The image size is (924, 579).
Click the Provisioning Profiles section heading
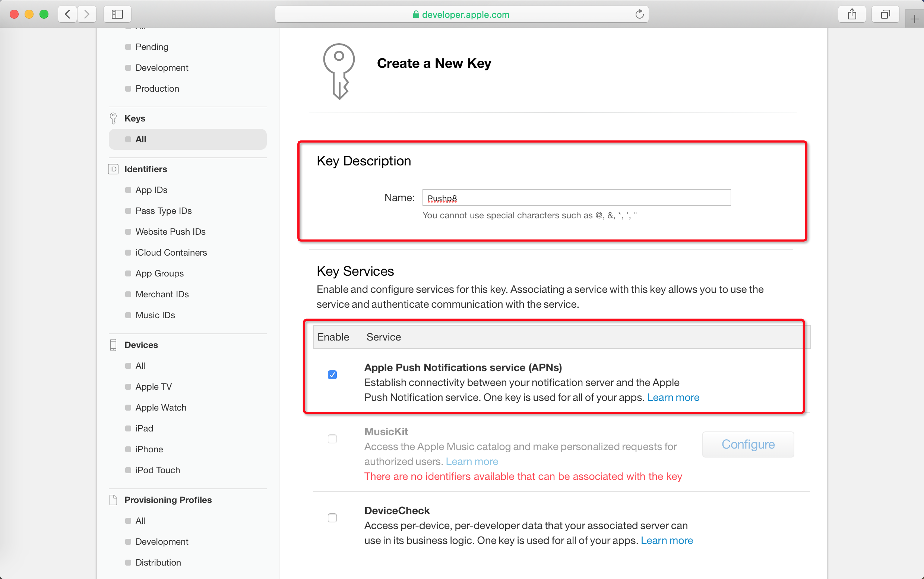[x=168, y=500]
